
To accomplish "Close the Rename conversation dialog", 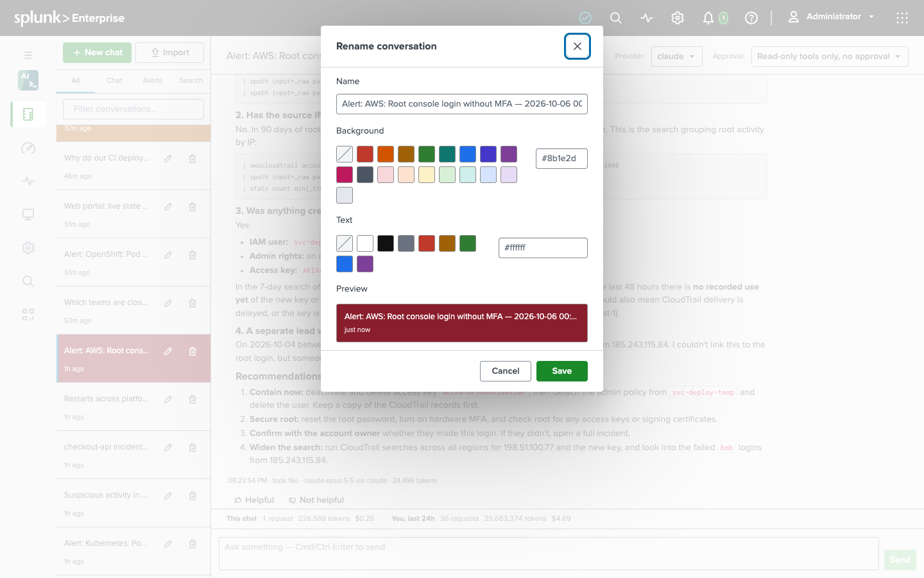I will tap(577, 46).
